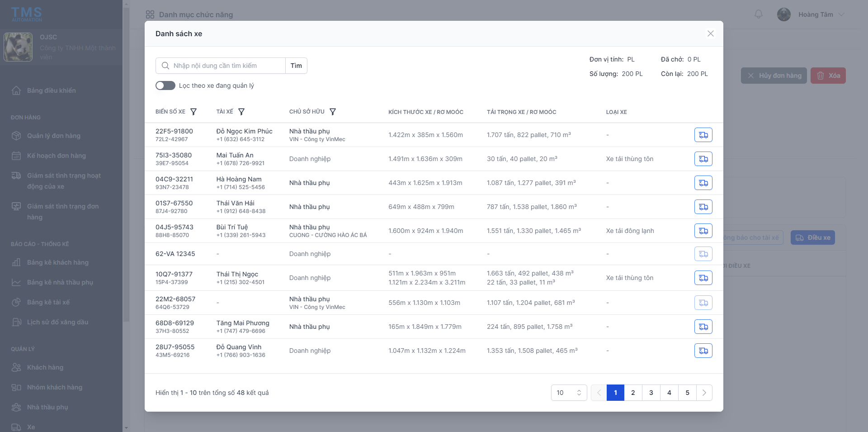Click truck icon in 75I3-35080 row
This screenshot has height=432, width=868.
[703, 159]
